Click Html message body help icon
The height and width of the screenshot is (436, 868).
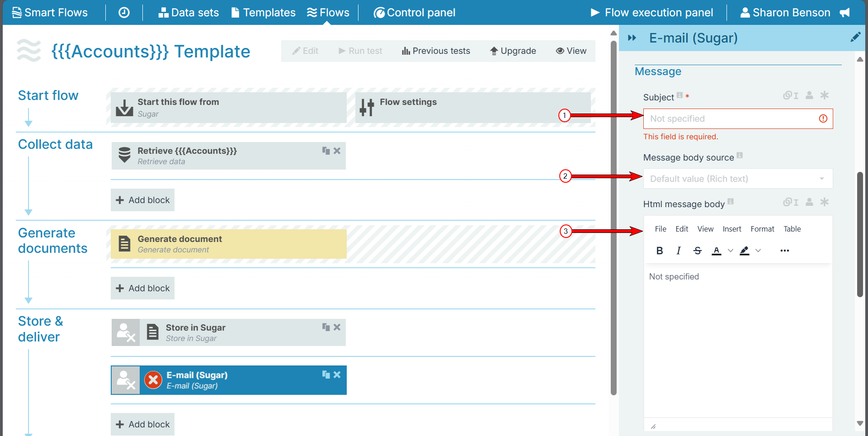(731, 201)
